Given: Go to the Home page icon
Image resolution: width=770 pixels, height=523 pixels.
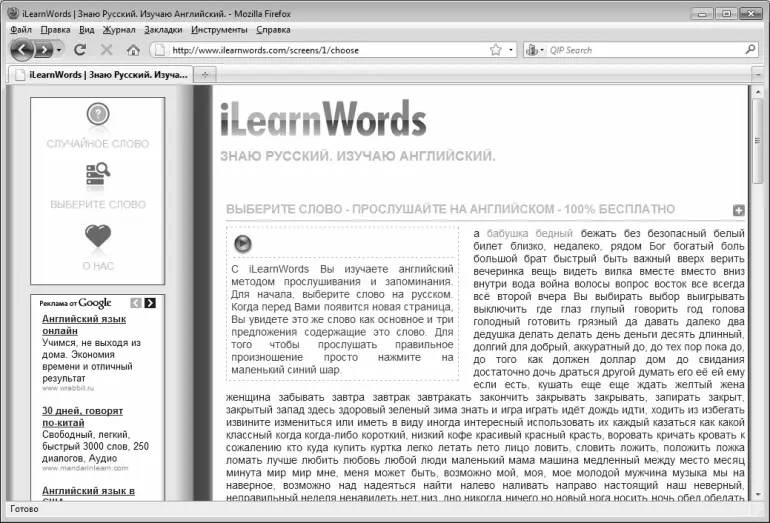Looking at the screenshot, I should coord(133,50).
